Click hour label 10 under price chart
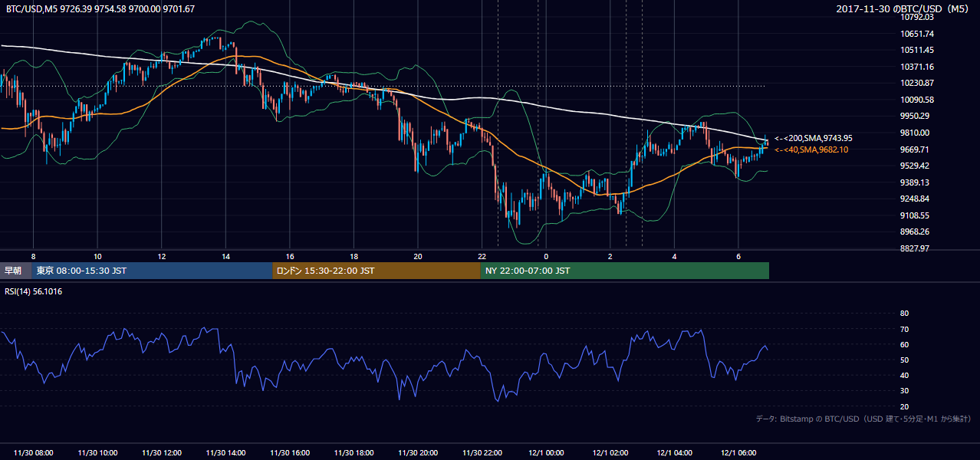 pos(97,256)
